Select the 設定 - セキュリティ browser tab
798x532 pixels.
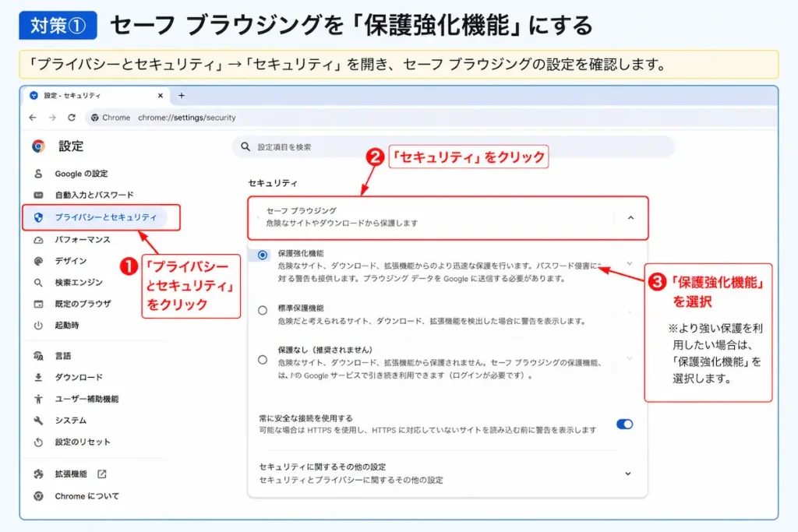[x=97, y=95]
